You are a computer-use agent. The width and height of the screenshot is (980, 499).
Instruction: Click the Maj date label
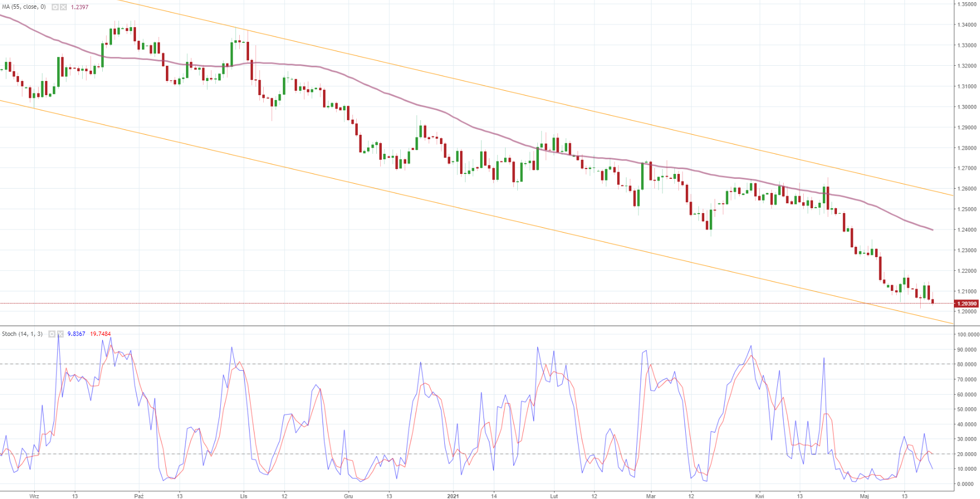864,496
